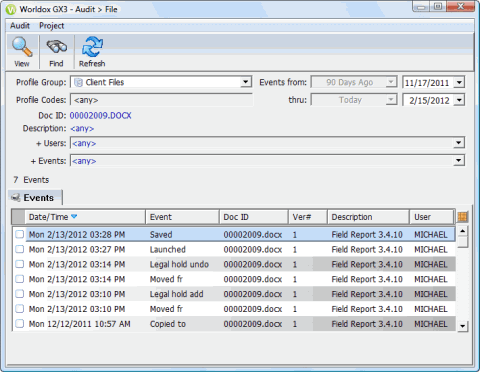The height and width of the screenshot is (372, 480).
Task: Open column layout grid icon
Action: pyautogui.click(x=462, y=217)
